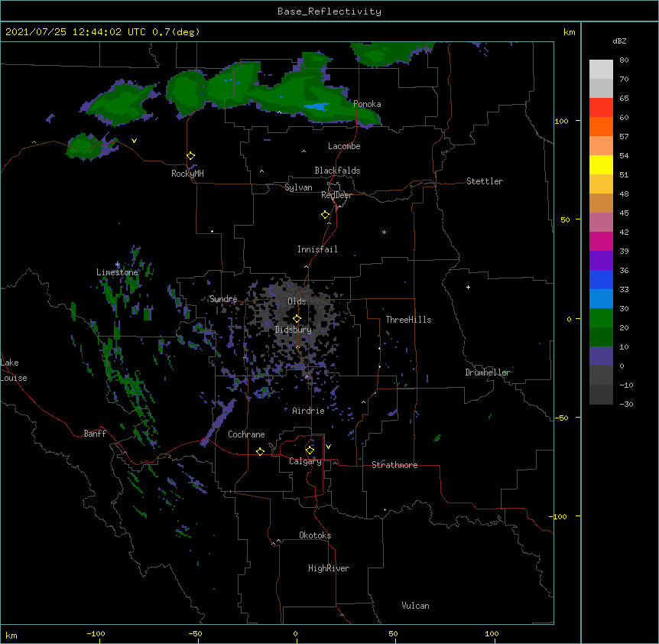Click the yellow V marker east of Calgary

point(328,447)
